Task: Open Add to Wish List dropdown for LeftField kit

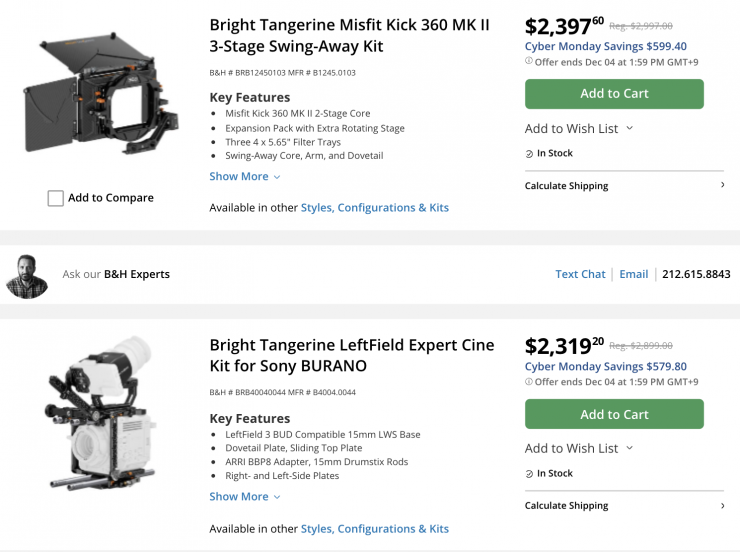Action: [x=579, y=448]
